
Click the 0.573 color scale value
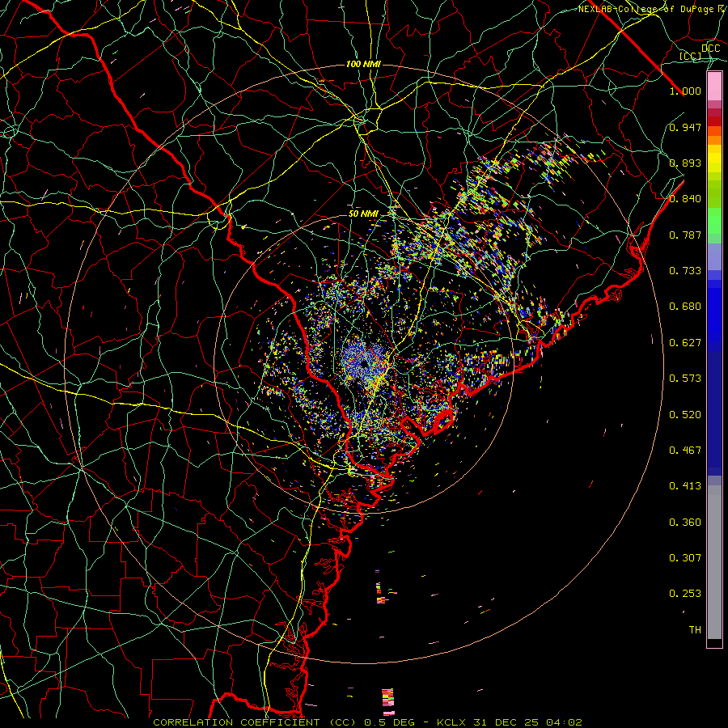click(x=685, y=379)
